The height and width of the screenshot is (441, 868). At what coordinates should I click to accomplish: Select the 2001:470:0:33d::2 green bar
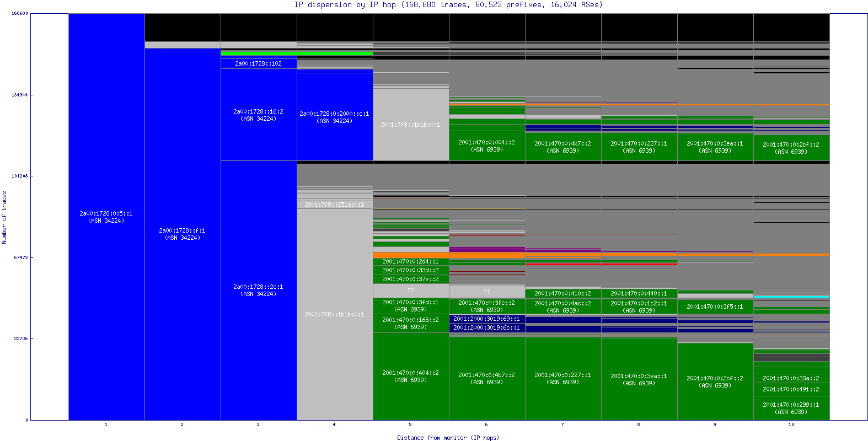click(x=411, y=270)
